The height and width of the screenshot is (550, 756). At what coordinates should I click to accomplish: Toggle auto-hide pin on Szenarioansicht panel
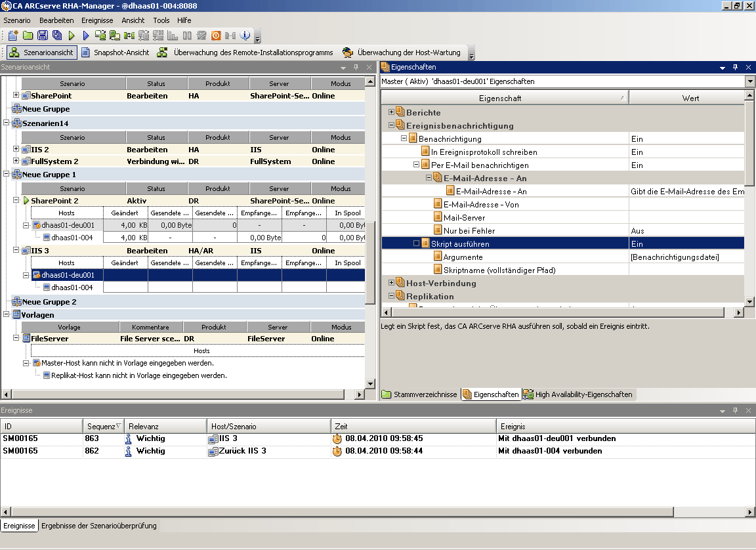coord(356,68)
